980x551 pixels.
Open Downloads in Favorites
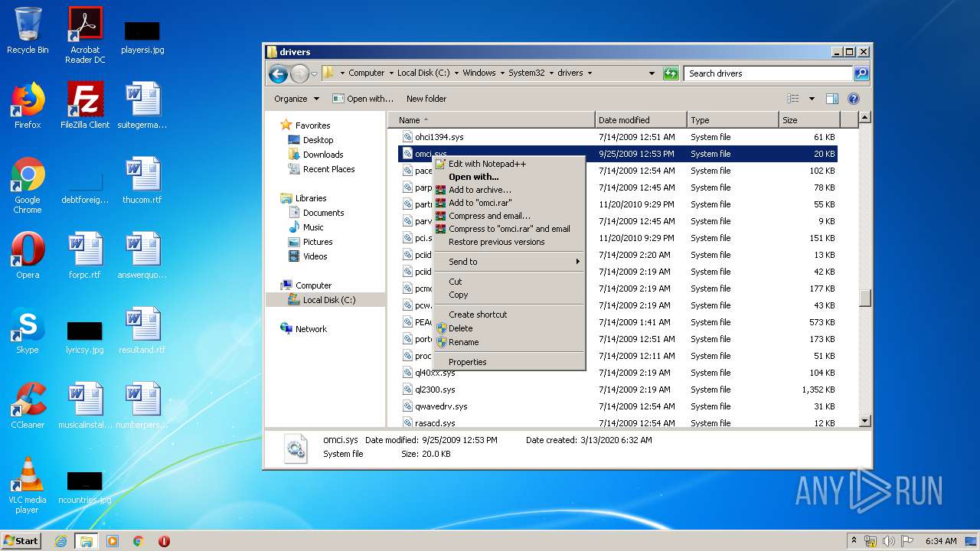click(315, 155)
